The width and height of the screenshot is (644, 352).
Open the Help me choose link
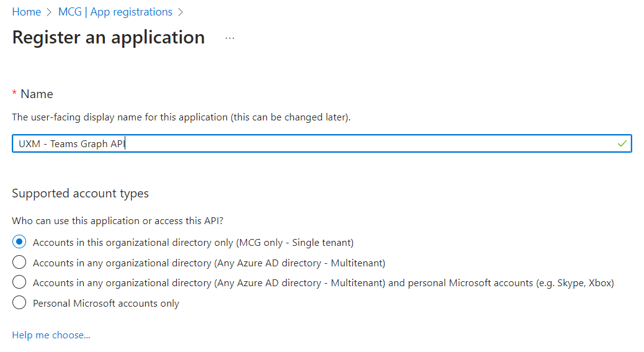(51, 335)
